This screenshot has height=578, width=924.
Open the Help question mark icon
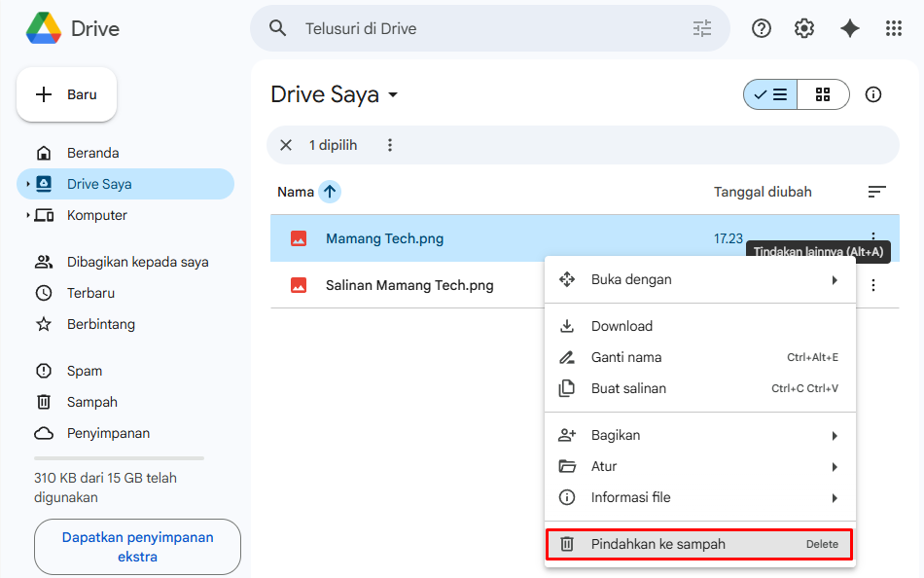762,28
